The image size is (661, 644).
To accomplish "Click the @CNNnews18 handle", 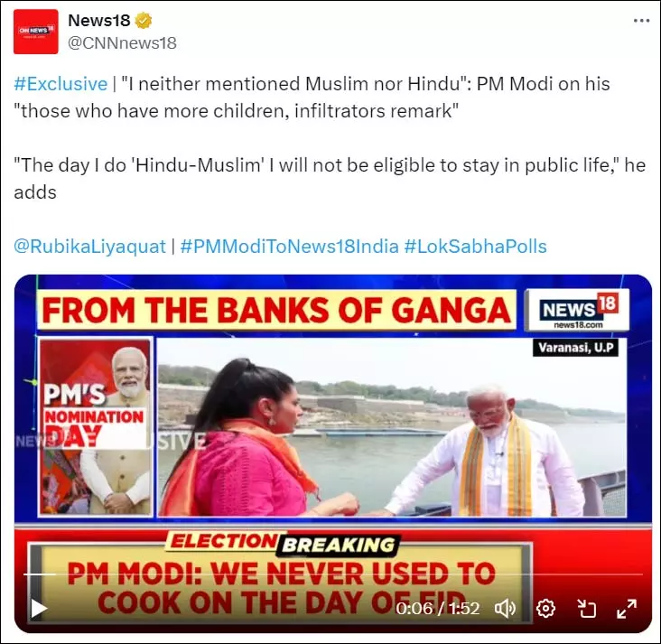I will pyautogui.click(x=122, y=43).
